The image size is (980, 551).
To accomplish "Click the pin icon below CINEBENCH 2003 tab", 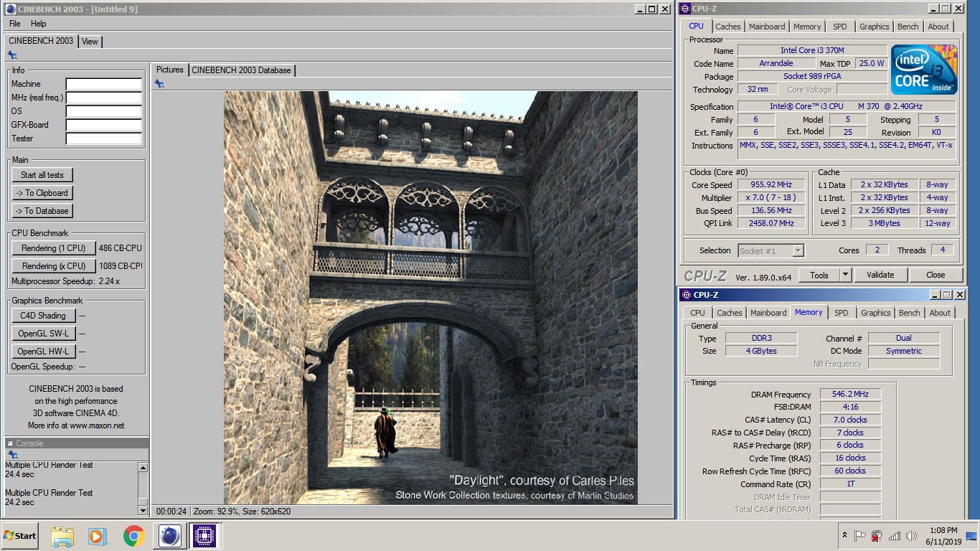I will click(x=12, y=55).
